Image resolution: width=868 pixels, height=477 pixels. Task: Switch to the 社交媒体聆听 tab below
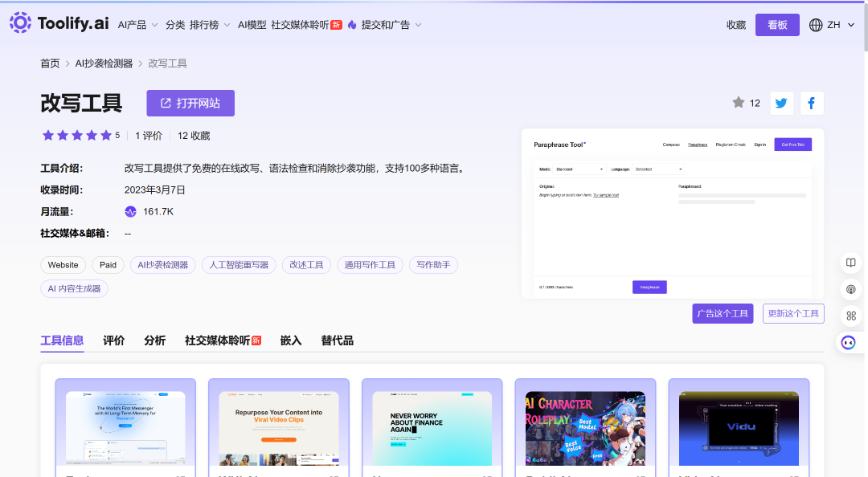pos(223,340)
